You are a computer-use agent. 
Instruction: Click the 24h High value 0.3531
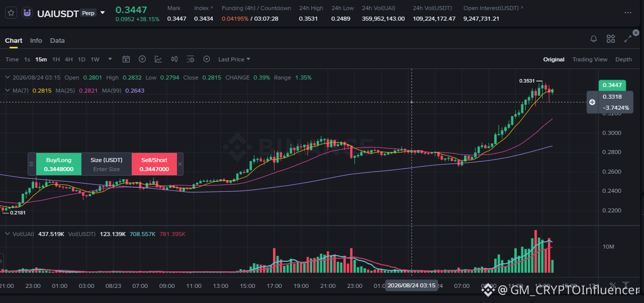(x=308, y=19)
